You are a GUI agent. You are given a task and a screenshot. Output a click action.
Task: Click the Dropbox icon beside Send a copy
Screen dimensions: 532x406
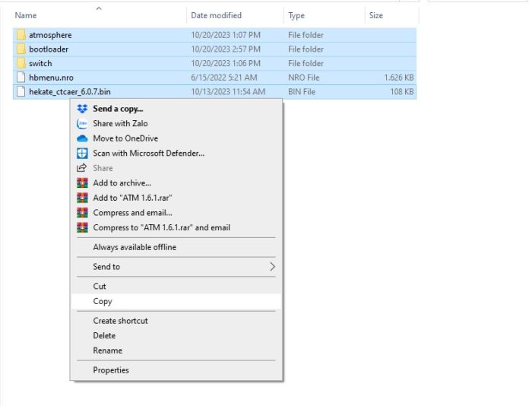[x=82, y=109]
